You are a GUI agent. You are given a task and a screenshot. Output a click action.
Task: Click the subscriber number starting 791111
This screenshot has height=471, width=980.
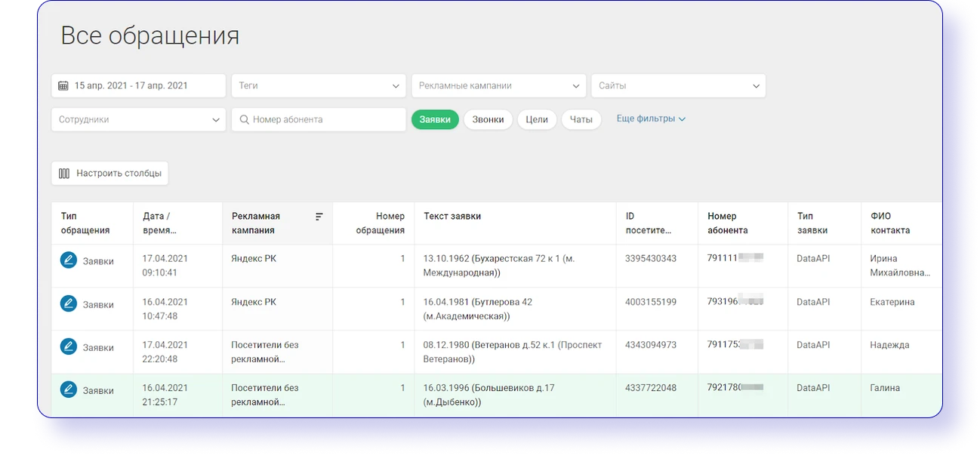(x=735, y=258)
